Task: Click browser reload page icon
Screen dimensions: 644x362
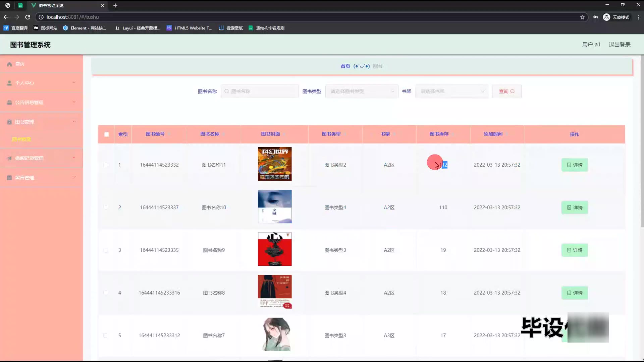Action: [28, 17]
